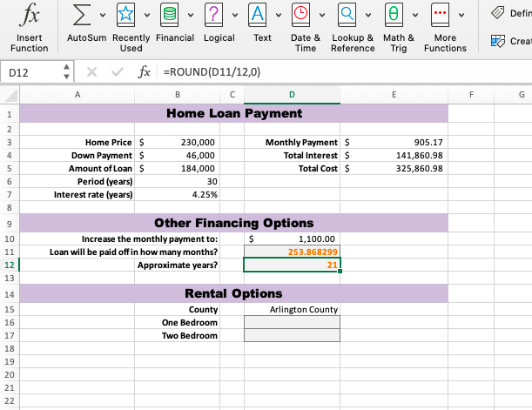Open Math & Trig functions icon
Image resolution: width=532 pixels, height=410 pixels.
394,15
